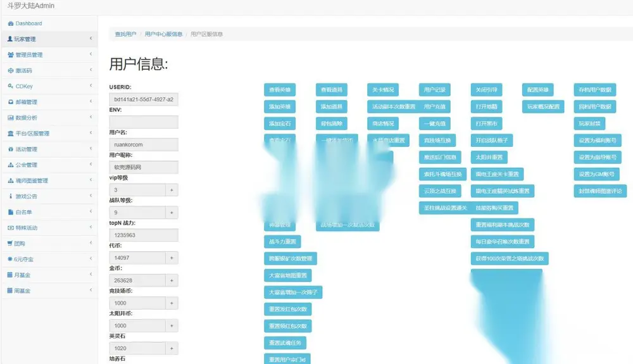
Task: Click the plus button beside 竞技场币
Action: click(x=172, y=303)
